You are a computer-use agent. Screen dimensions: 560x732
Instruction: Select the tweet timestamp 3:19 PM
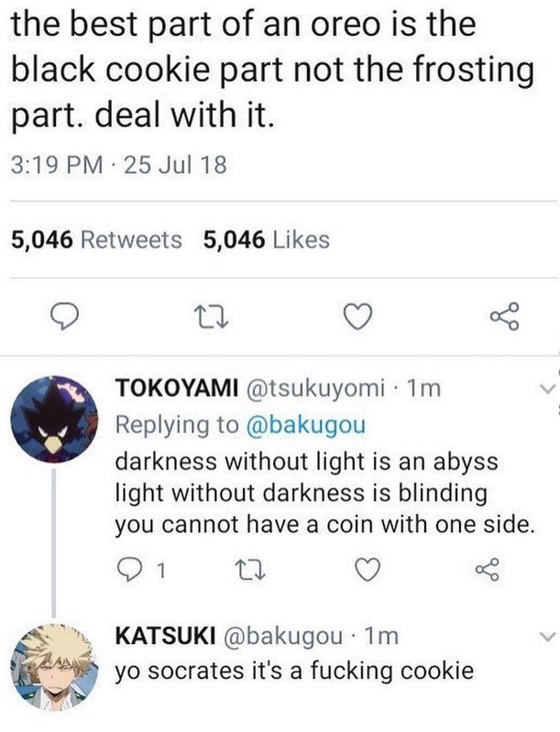point(57,165)
